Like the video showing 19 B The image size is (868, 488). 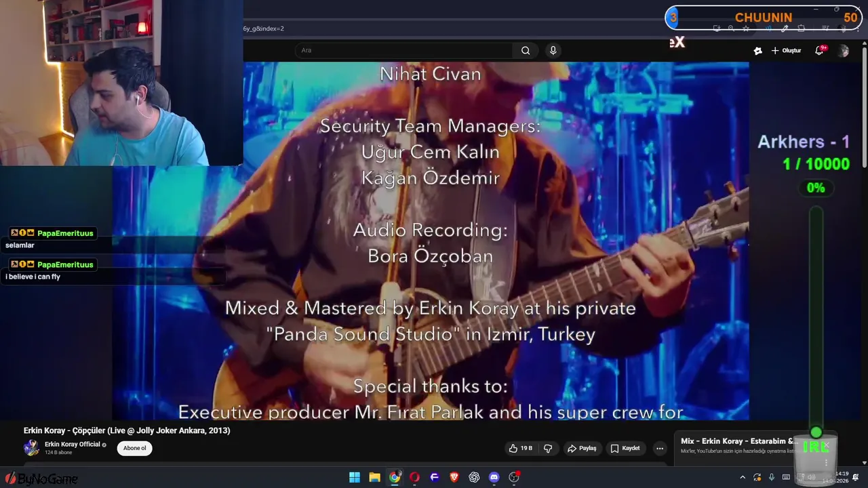(521, 448)
